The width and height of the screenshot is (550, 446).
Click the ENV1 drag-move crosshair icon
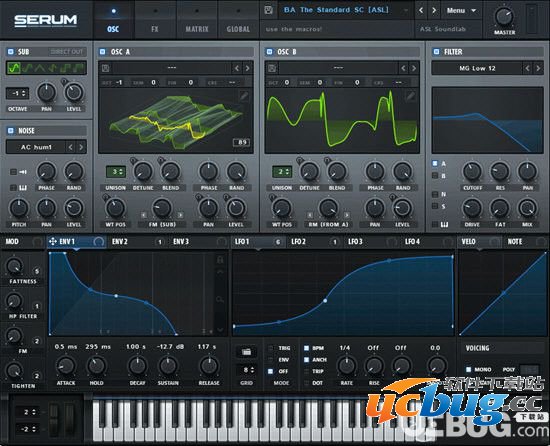pos(53,242)
